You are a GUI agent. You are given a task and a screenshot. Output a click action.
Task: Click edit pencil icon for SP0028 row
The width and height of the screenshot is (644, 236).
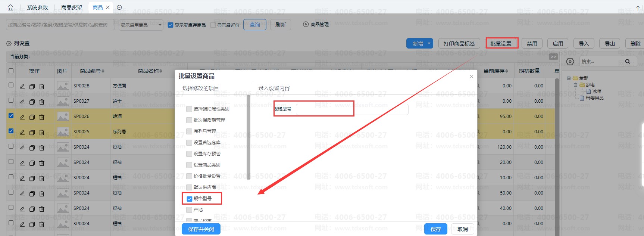coord(22,86)
